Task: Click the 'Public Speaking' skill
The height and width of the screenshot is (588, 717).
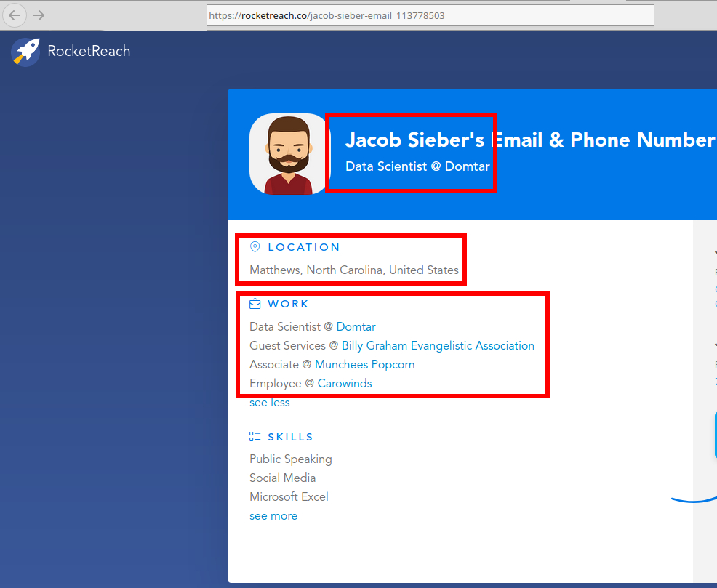Action: tap(290, 459)
